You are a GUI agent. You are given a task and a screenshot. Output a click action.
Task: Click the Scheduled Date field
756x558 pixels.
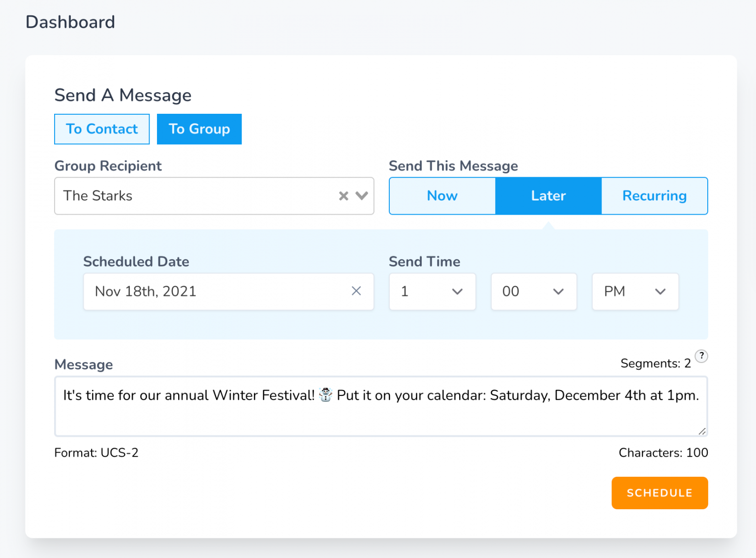pyautogui.click(x=228, y=292)
